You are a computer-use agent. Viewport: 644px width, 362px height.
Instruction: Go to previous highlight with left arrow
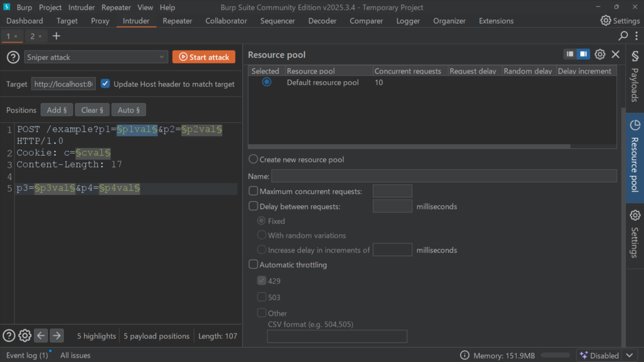click(x=41, y=336)
